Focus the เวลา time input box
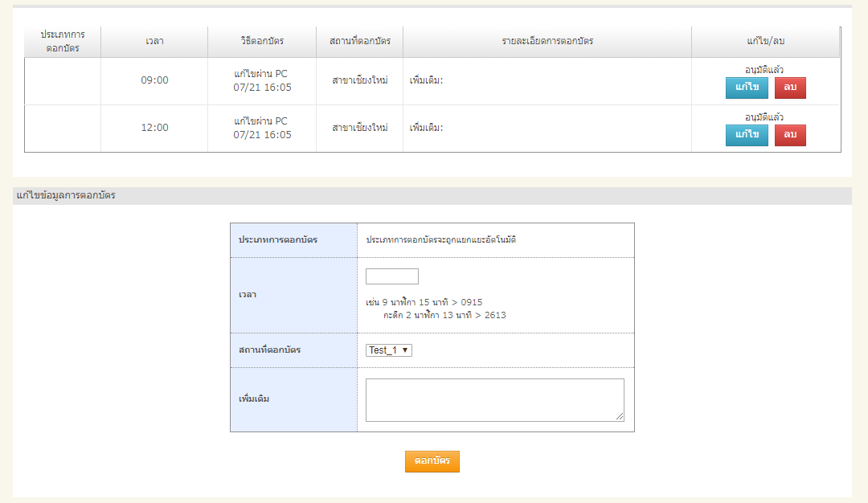This screenshot has height=503, width=868. pyautogui.click(x=392, y=276)
